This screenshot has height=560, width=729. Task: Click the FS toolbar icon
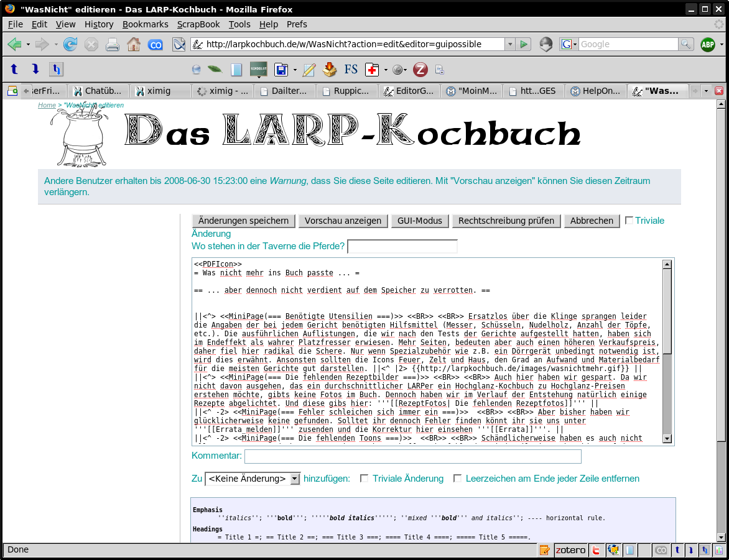[x=351, y=70]
